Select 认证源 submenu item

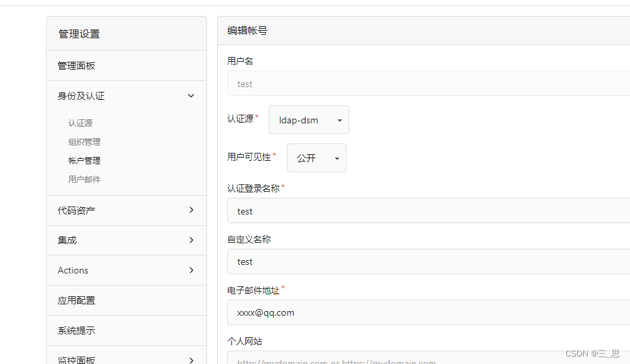click(x=80, y=123)
